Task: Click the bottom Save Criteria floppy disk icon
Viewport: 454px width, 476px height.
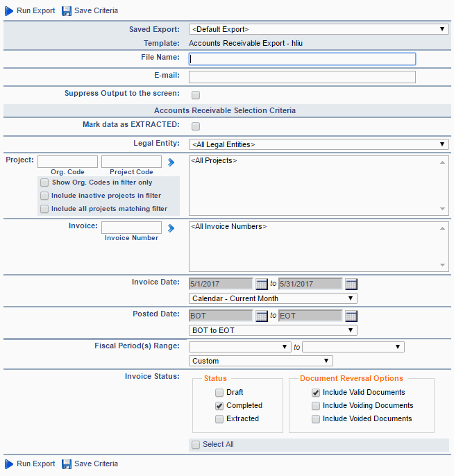Action: click(x=67, y=464)
